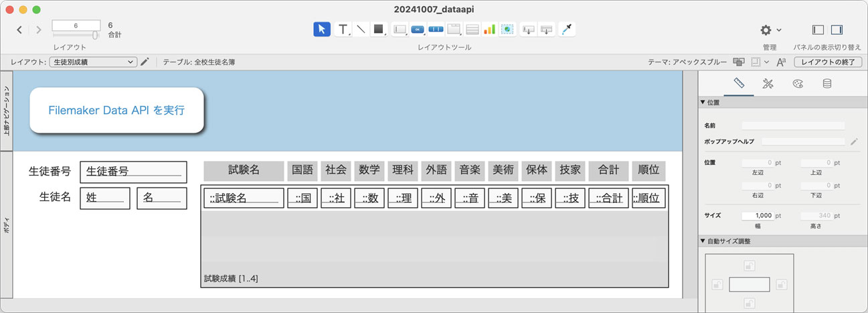Click the 名前 input field
868x313 pixels.
793,125
